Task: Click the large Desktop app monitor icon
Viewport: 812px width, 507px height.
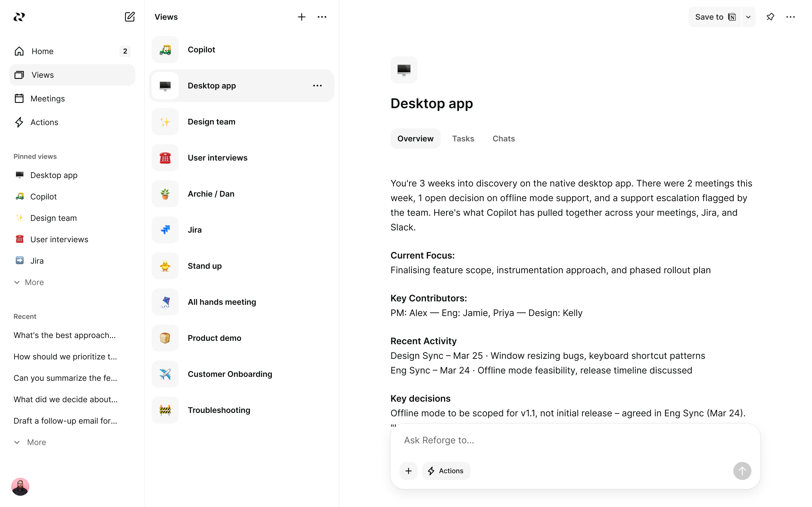Action: (404, 70)
